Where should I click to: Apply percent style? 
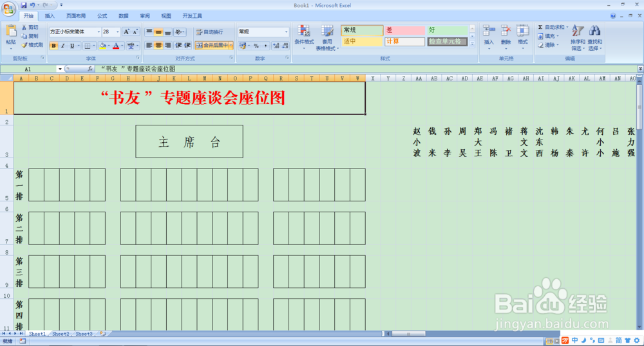(256, 46)
